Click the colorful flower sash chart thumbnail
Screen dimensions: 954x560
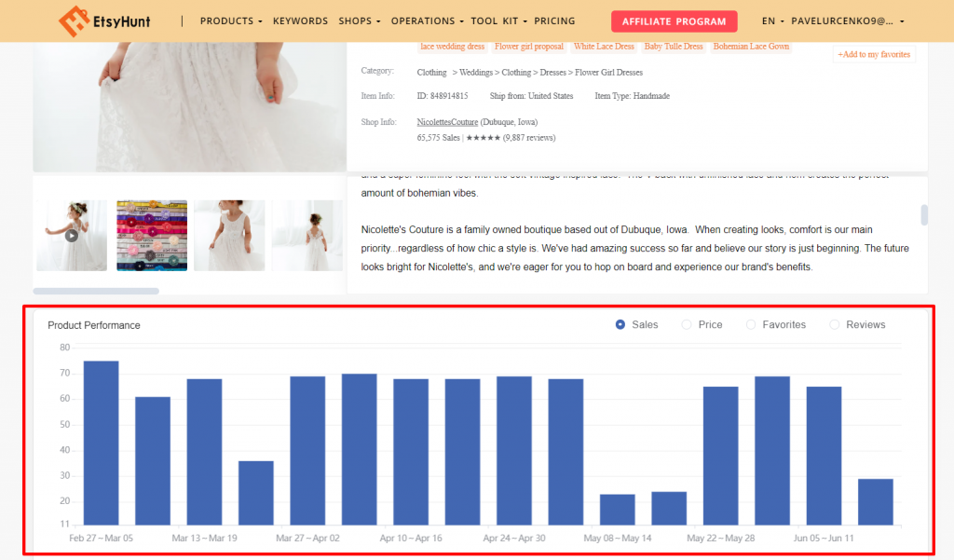[x=151, y=234]
